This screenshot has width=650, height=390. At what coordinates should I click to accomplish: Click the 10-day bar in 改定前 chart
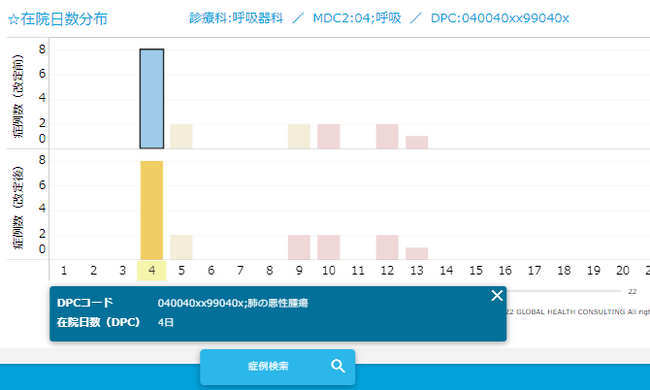pyautogui.click(x=328, y=136)
